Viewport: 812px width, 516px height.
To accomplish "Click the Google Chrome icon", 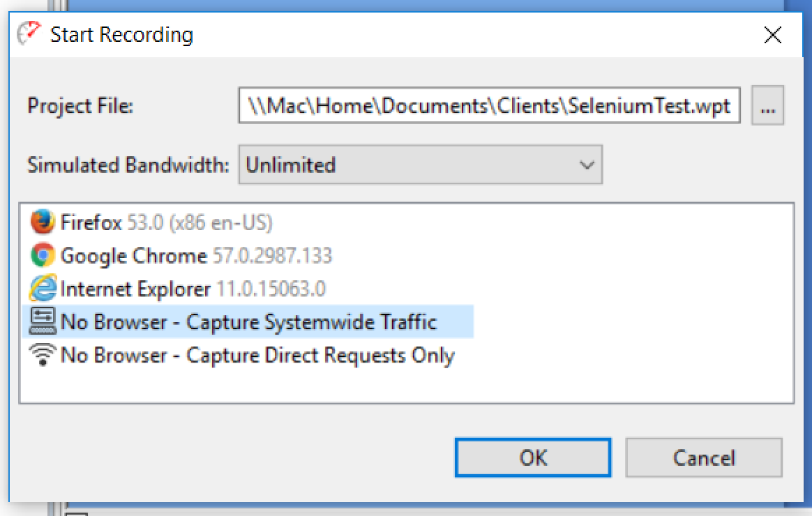I will coord(43,255).
